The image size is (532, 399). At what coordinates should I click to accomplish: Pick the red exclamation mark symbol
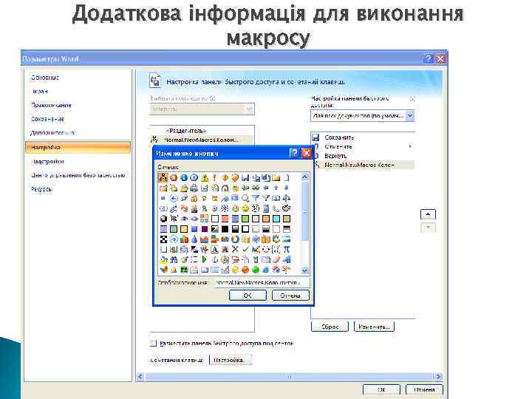click(214, 177)
